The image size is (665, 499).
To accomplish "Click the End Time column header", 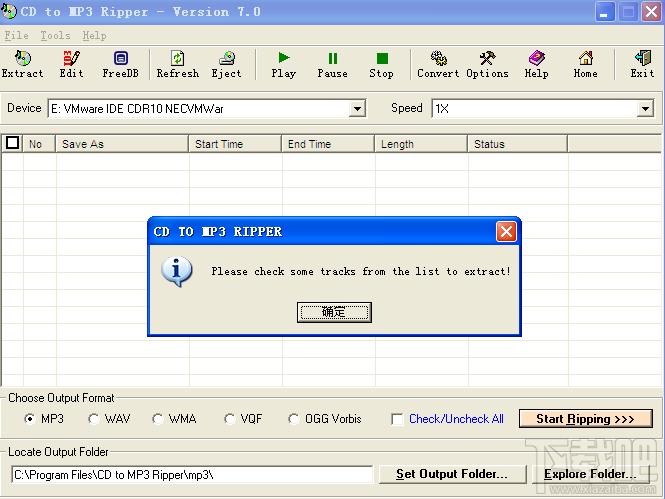I will 328,144.
